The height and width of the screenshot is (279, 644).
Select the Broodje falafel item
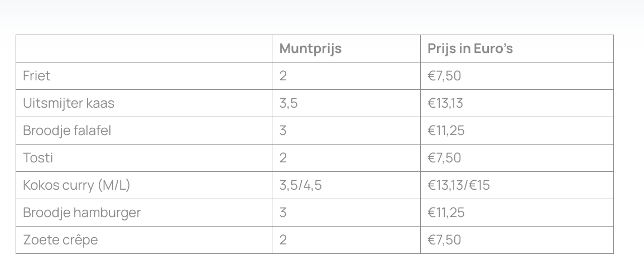pyautogui.click(x=67, y=131)
